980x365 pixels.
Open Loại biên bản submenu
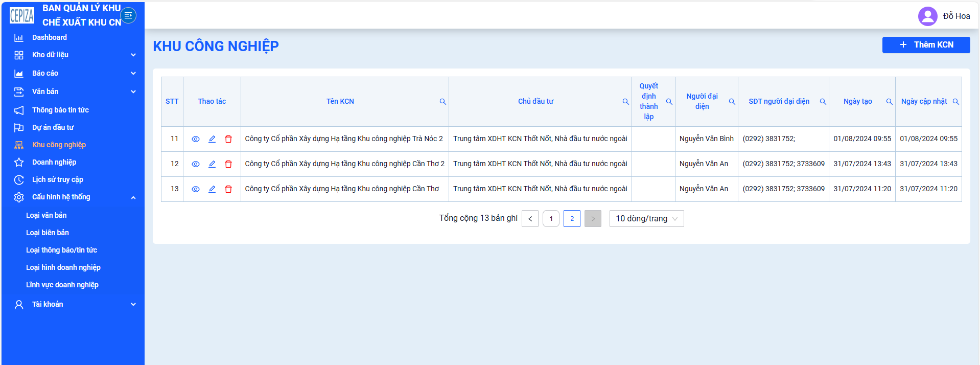pos(47,233)
